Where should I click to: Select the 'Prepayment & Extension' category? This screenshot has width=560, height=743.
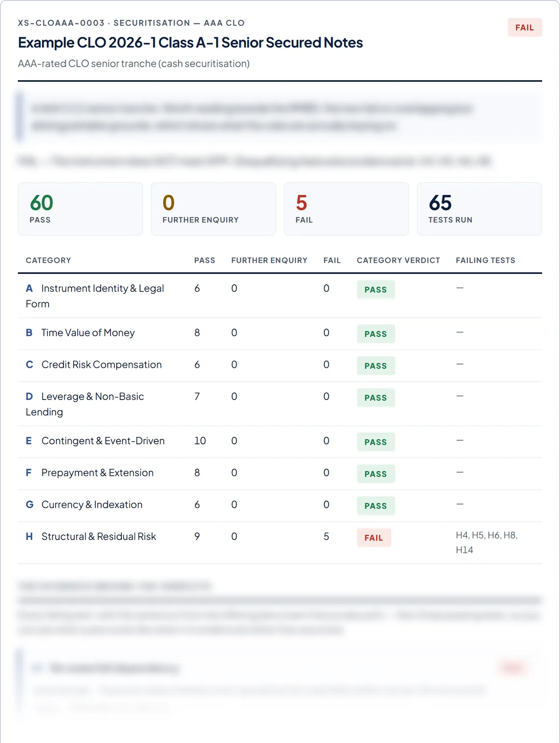coord(97,473)
